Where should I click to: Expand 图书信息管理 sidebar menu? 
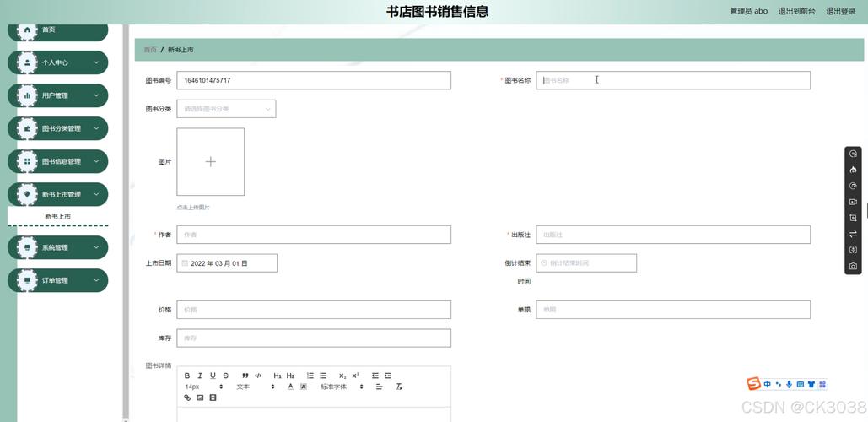pyautogui.click(x=57, y=161)
